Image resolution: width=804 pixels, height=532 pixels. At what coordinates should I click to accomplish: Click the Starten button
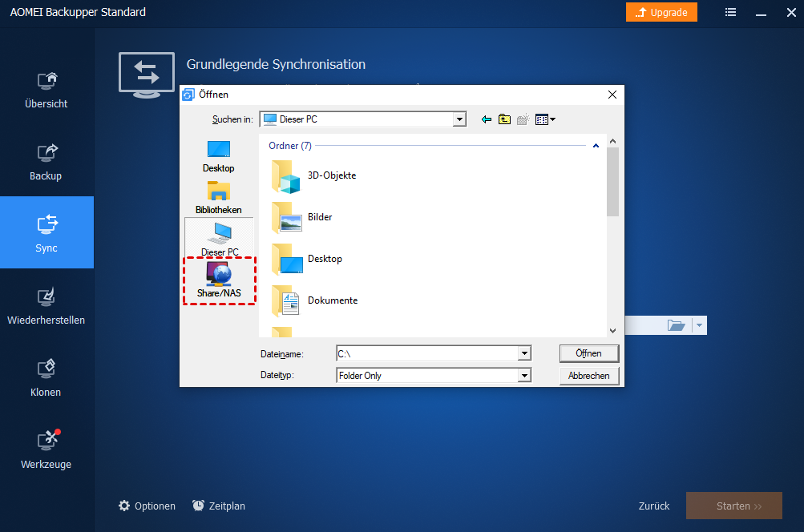(x=733, y=506)
